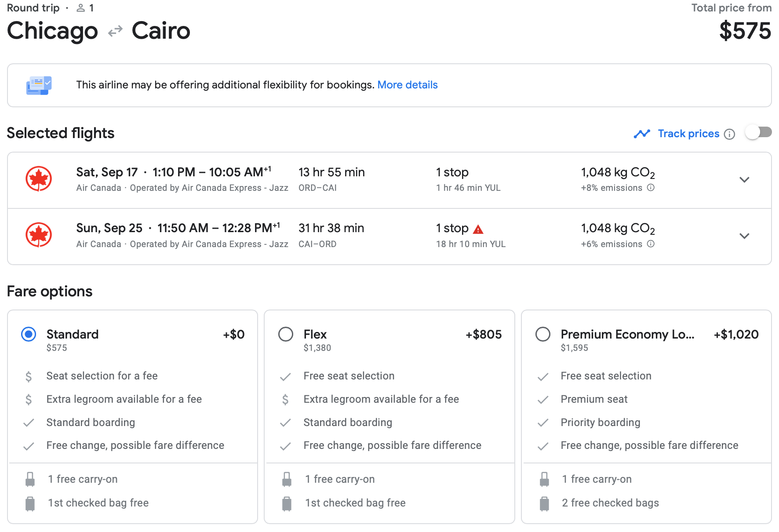Expand the Sat, Sep 17 flight details
The height and width of the screenshot is (532, 779).
pos(744,180)
